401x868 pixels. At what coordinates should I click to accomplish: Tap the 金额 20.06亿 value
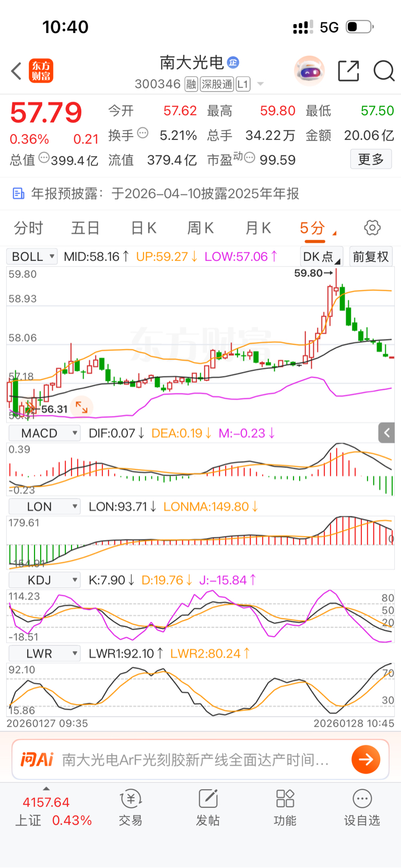[x=369, y=136]
